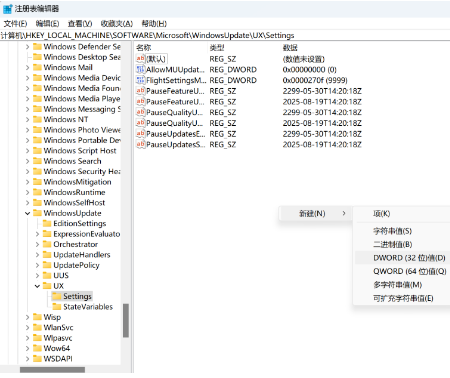Expand the UUS node
The image size is (450, 378).
(x=37, y=276)
